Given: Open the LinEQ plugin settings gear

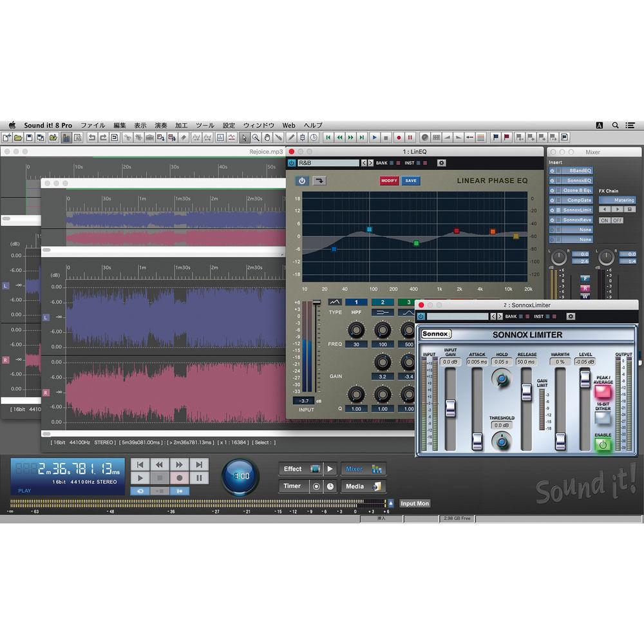Looking at the screenshot, I should (441, 163).
